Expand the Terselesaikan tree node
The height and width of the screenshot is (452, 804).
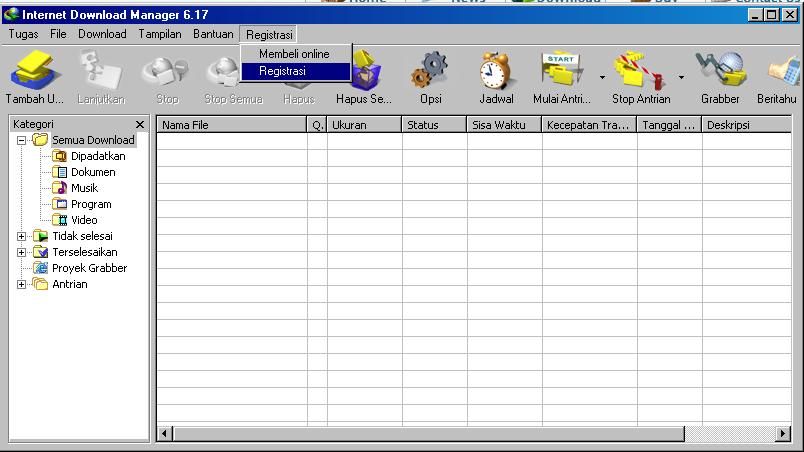tap(21, 252)
